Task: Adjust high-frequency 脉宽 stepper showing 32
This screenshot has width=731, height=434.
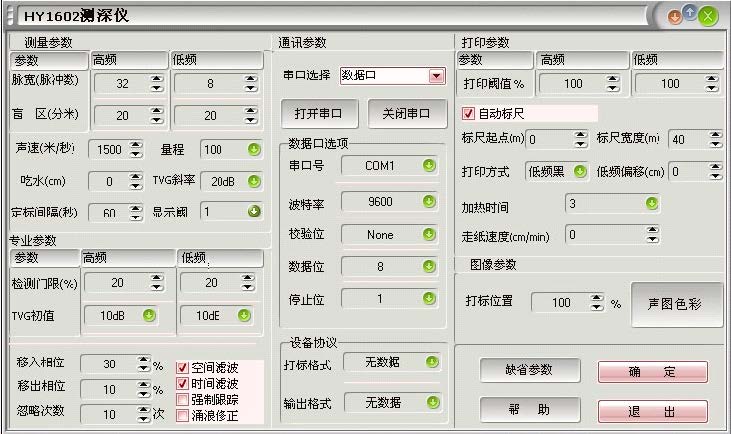Action: pyautogui.click(x=157, y=83)
